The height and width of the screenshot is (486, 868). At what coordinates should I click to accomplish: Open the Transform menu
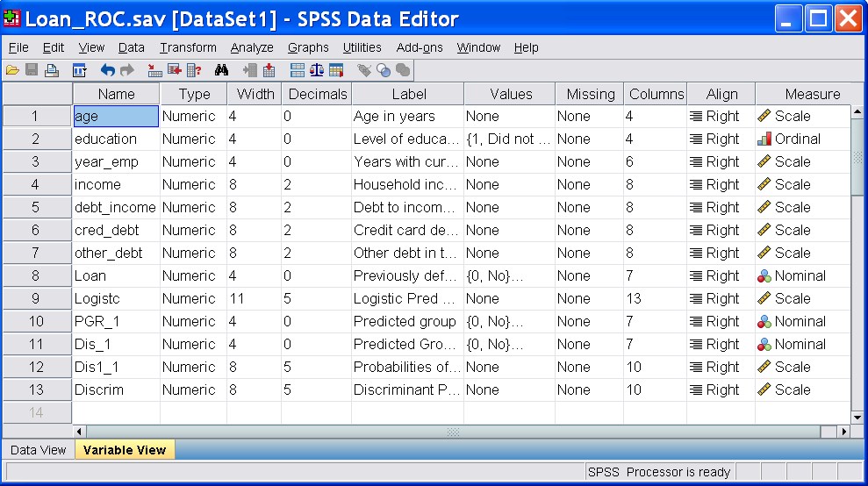point(188,47)
